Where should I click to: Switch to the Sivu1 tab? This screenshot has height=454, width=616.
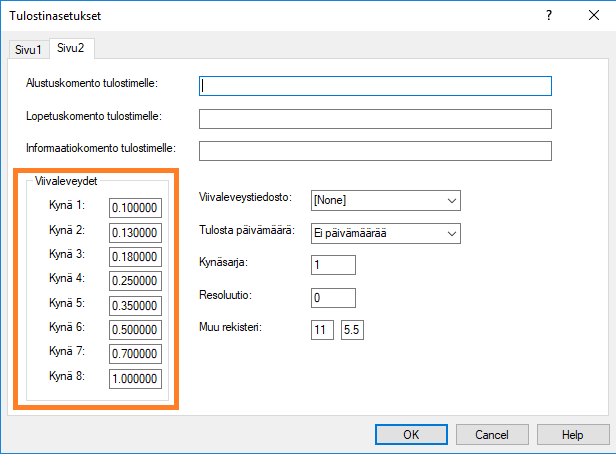28,50
